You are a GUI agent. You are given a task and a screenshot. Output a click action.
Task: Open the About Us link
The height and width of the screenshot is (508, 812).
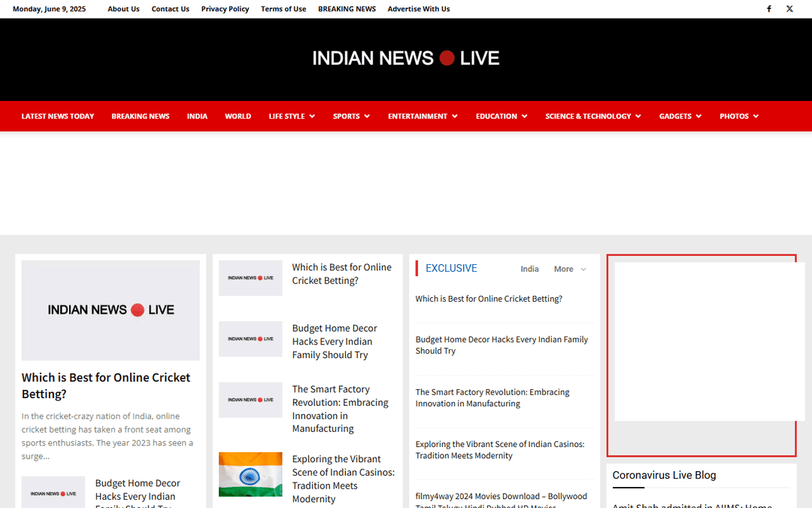[123, 9]
